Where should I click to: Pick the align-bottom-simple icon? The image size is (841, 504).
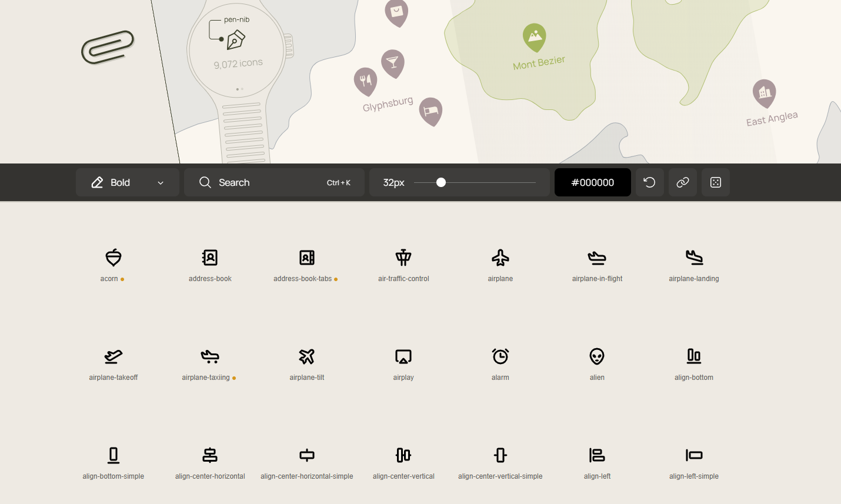pyautogui.click(x=114, y=455)
